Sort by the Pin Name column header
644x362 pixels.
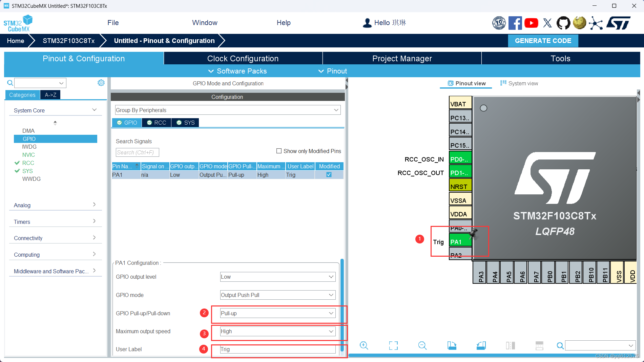pos(126,166)
